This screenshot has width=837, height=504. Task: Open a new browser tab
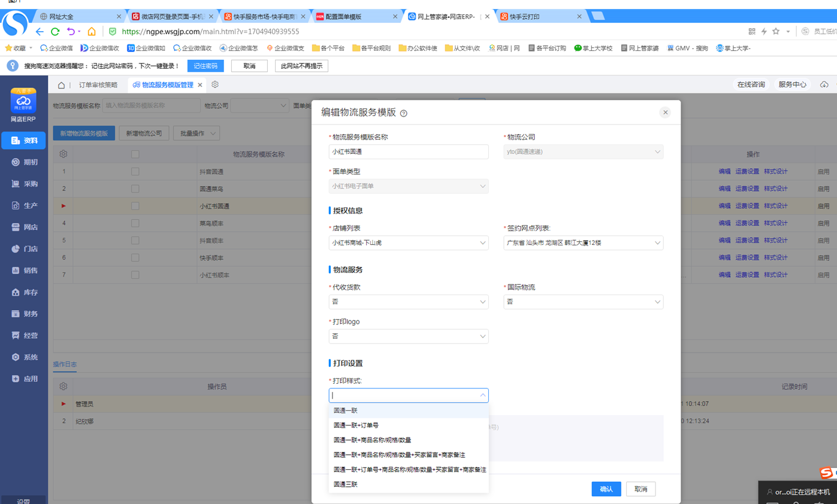click(x=598, y=16)
